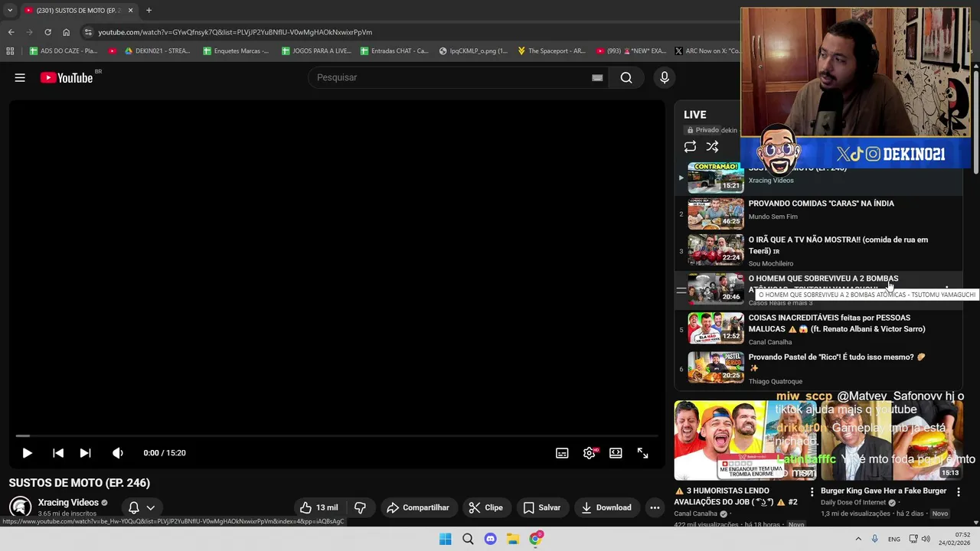Skip to the next playlist video
980x551 pixels.
click(x=85, y=453)
